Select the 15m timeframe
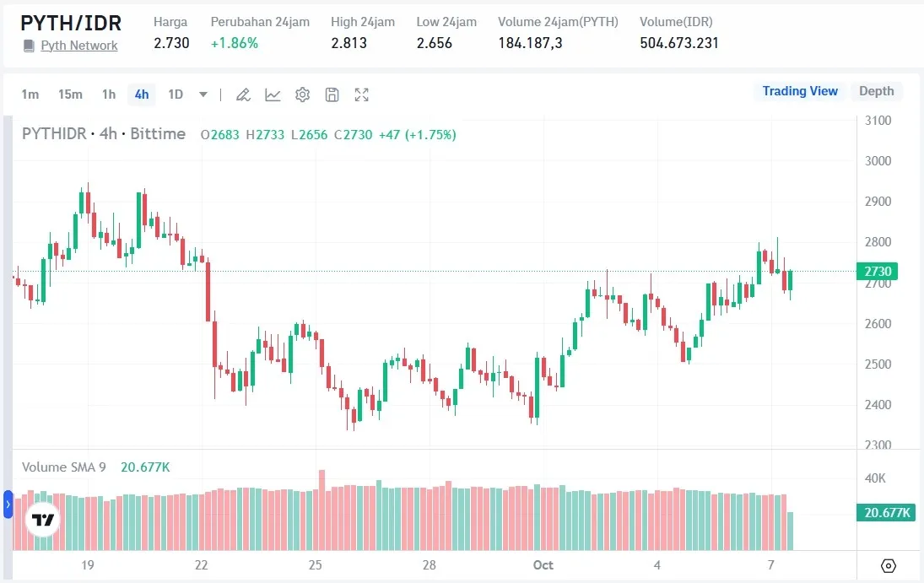Screen dimensions: 924x583 [x=70, y=94]
